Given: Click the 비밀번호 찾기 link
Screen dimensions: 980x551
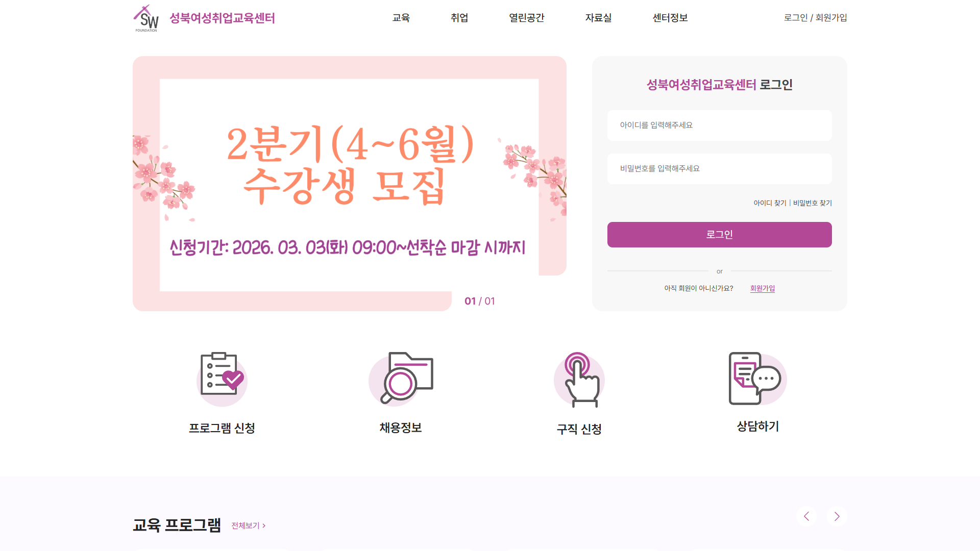Looking at the screenshot, I should tap(813, 203).
